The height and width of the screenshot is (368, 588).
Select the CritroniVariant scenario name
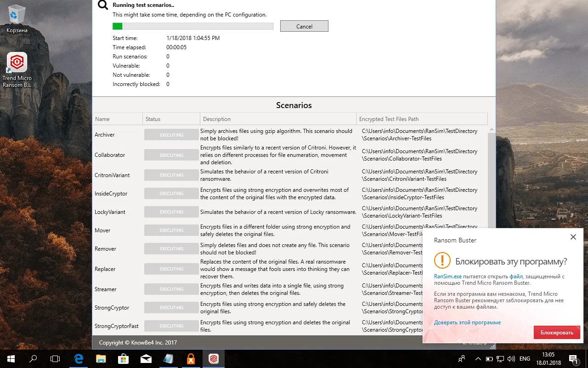[112, 175]
